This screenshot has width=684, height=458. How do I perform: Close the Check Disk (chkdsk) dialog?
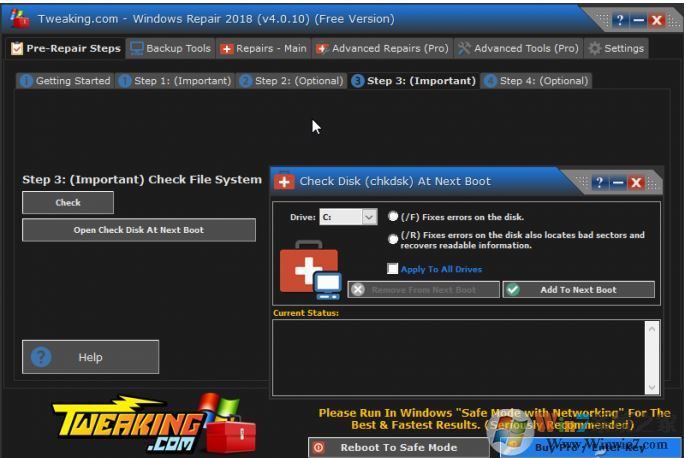636,182
